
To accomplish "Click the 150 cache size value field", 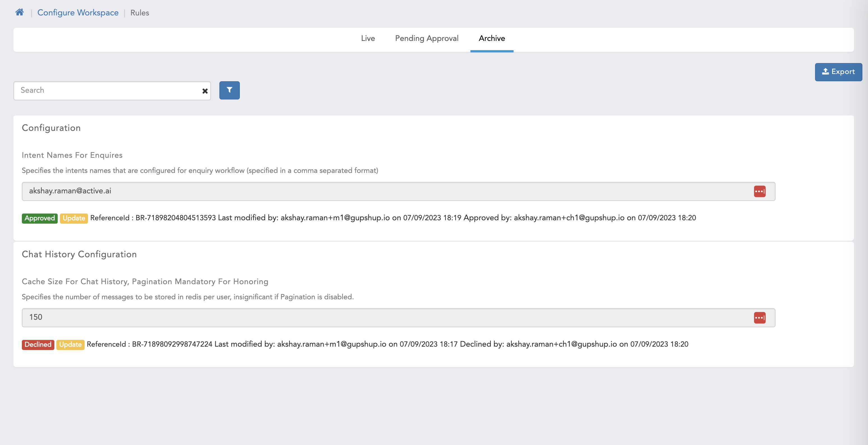I will (x=398, y=317).
